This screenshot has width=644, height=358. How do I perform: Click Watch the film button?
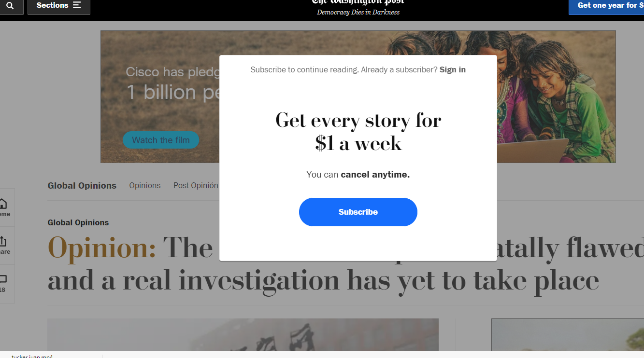click(161, 140)
